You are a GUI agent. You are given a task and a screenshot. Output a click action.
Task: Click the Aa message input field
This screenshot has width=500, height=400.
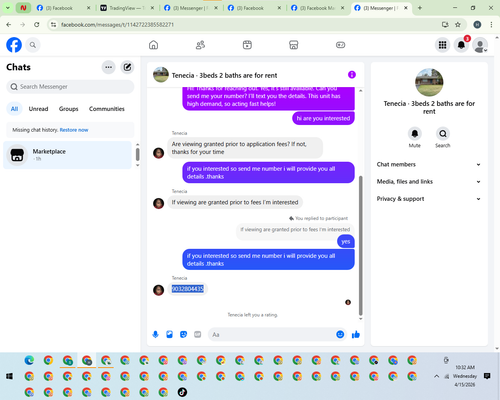click(x=272, y=334)
